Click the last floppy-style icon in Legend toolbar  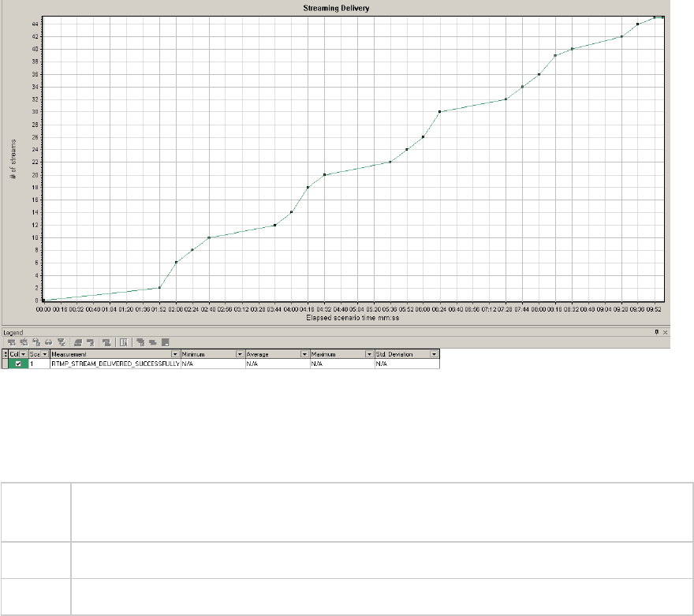[x=166, y=342]
